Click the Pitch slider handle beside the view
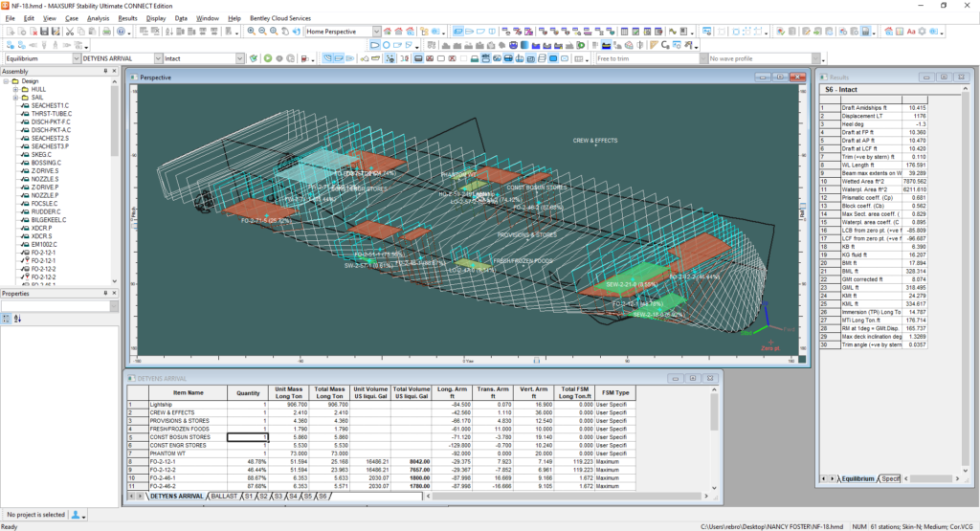This screenshot has height=531, width=980. (x=133, y=224)
